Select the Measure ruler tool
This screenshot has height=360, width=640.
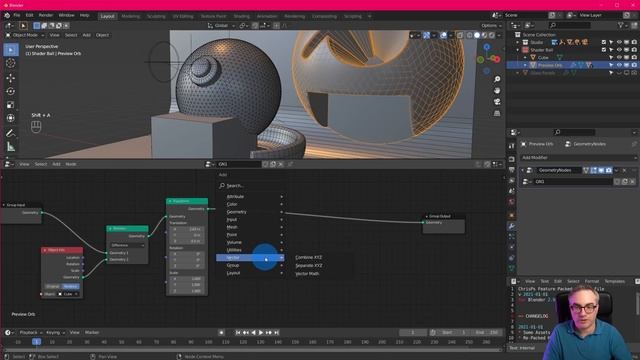(11, 147)
